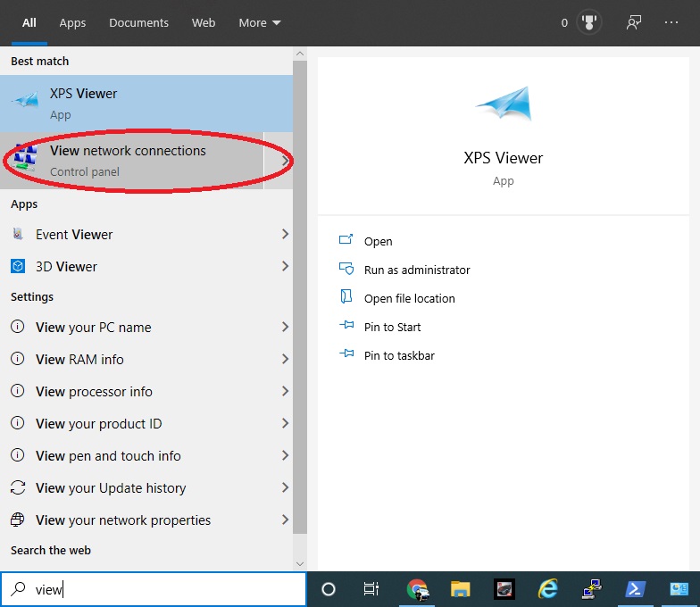Click the network computers taskbar icon
The image size is (700, 607).
[592, 589]
